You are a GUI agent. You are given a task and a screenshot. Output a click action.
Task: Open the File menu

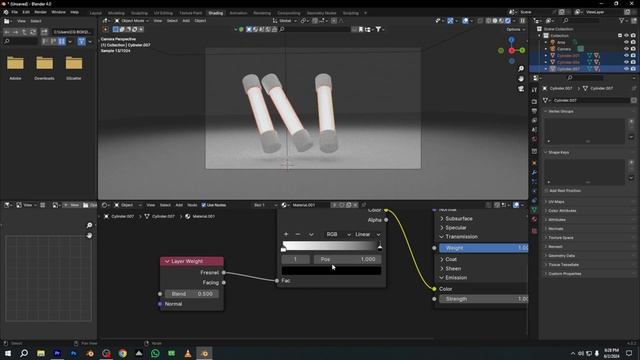(x=14, y=12)
